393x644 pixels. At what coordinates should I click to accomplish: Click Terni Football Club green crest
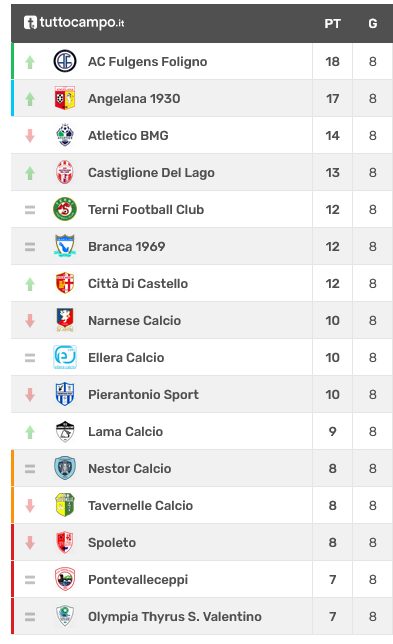point(65,209)
